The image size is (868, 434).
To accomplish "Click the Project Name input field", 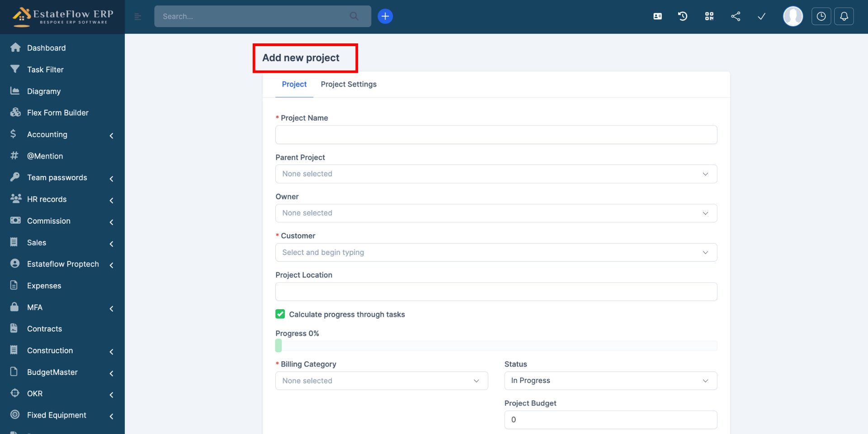I will click(496, 135).
